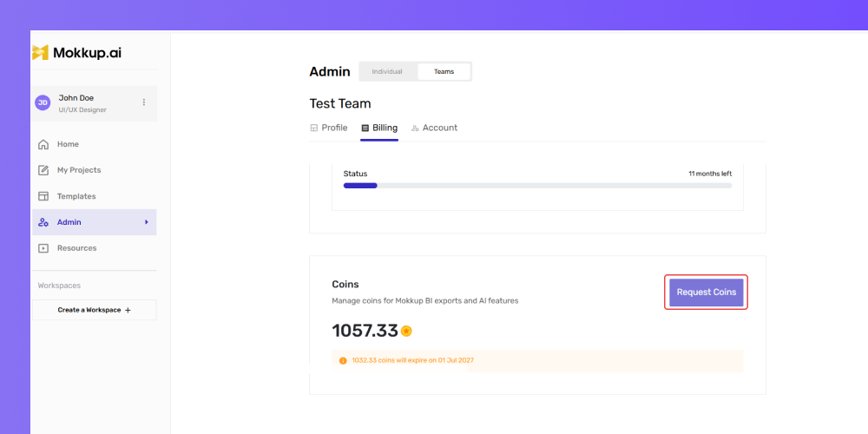Select Admin in the sidebar
868x434 pixels.
pyautogui.click(x=94, y=222)
